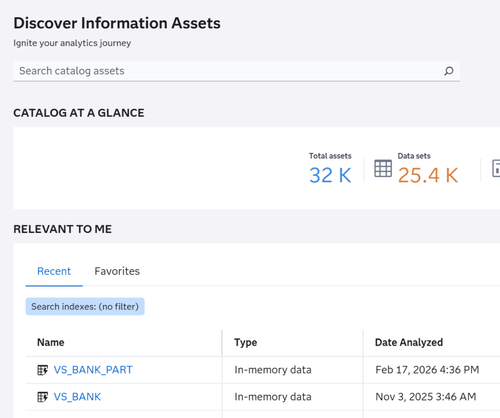Select the 25.4 K data sets figure
The width and height of the screenshot is (500, 418).
(428, 175)
